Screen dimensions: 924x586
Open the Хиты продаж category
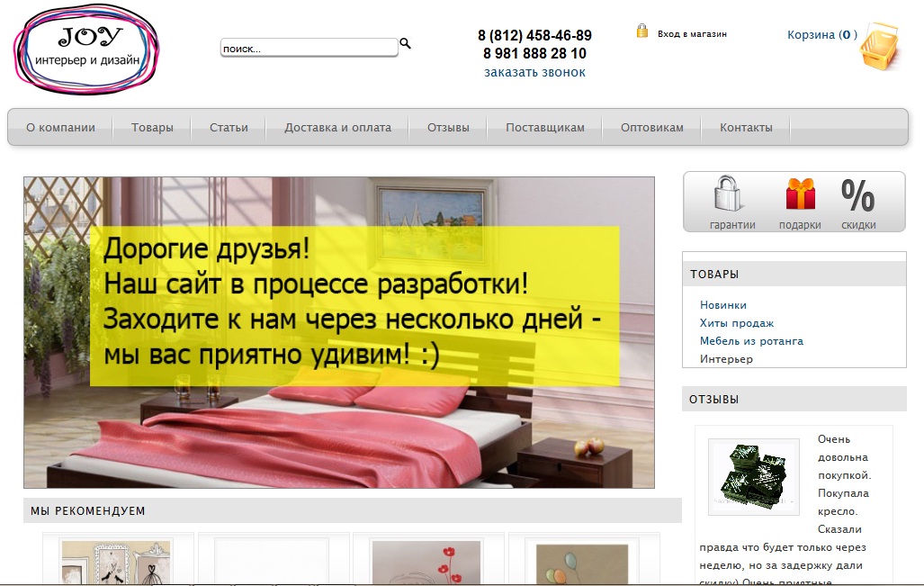click(735, 322)
